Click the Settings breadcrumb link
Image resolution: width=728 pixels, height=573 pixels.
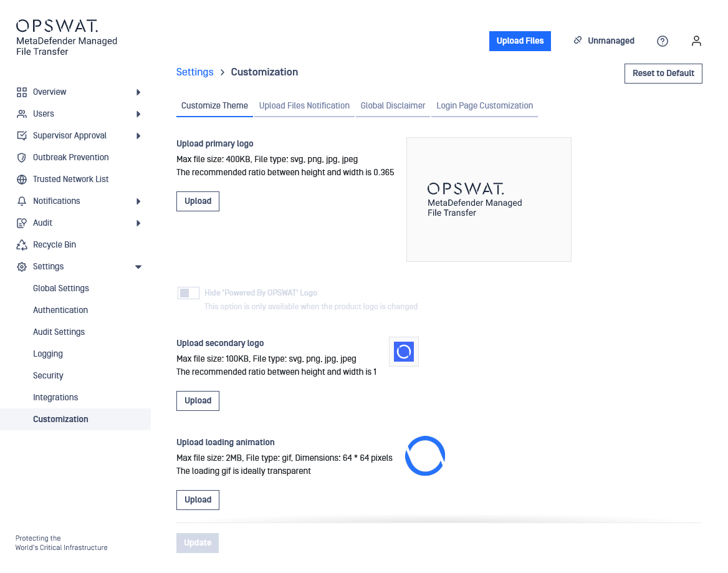pos(195,72)
